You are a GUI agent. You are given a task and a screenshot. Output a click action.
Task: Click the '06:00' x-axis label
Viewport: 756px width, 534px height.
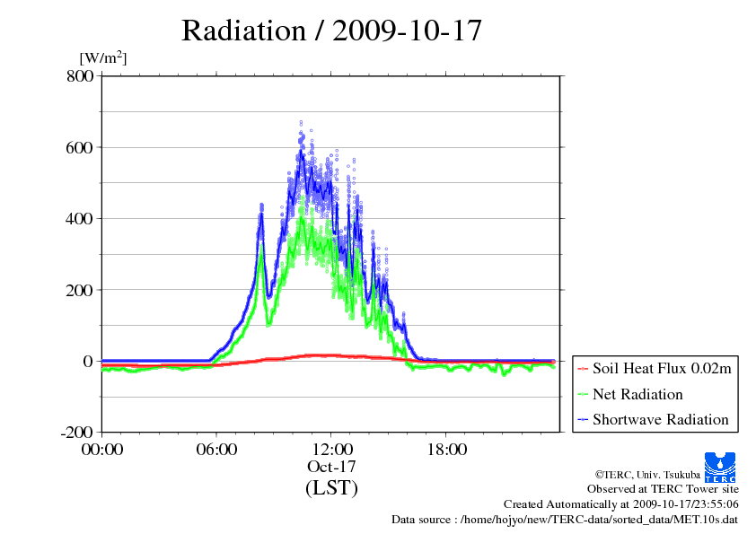point(216,450)
